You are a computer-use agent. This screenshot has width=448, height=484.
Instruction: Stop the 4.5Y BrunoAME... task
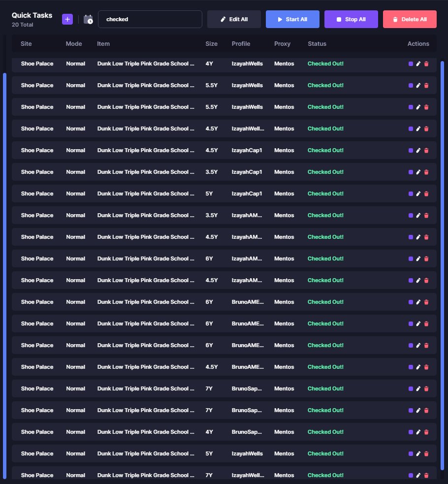(411, 367)
